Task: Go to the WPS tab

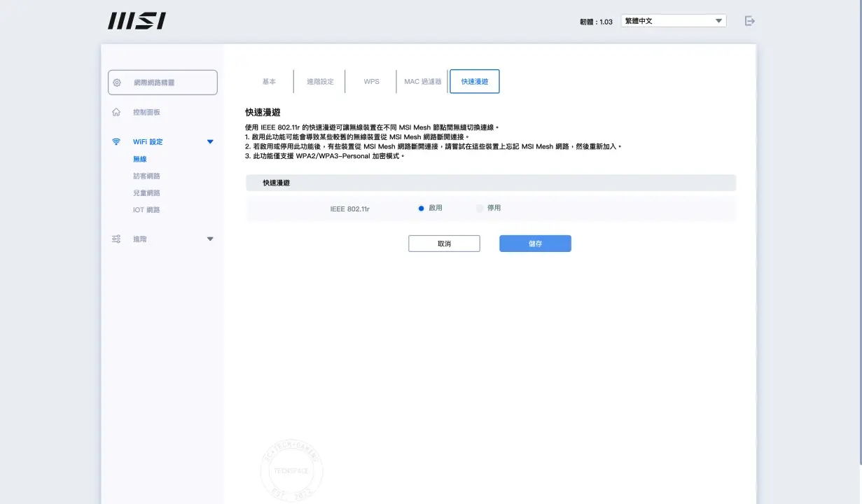Action: click(x=371, y=81)
